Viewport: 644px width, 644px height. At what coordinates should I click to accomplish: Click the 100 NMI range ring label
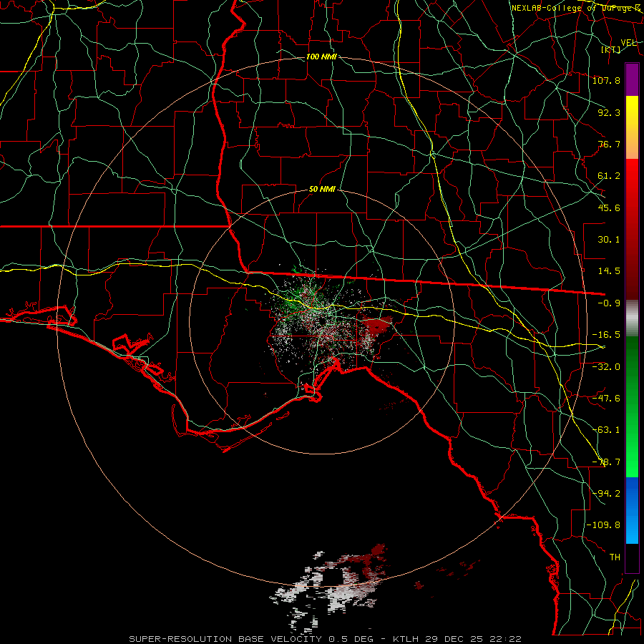tap(321, 57)
